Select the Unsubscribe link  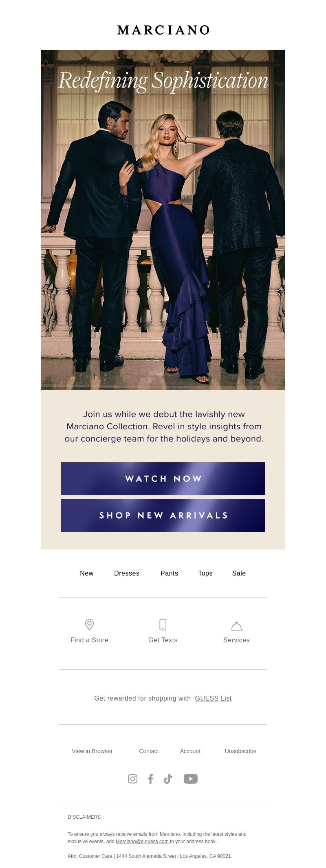pos(240,751)
